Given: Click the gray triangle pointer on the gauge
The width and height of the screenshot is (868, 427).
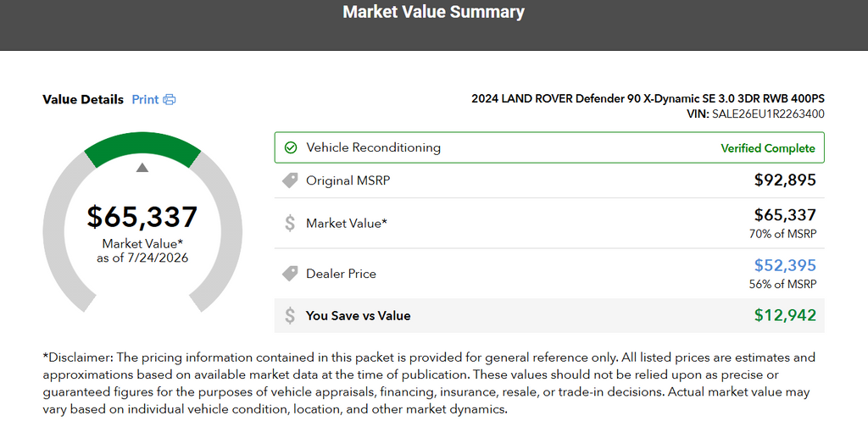Looking at the screenshot, I should [x=142, y=168].
